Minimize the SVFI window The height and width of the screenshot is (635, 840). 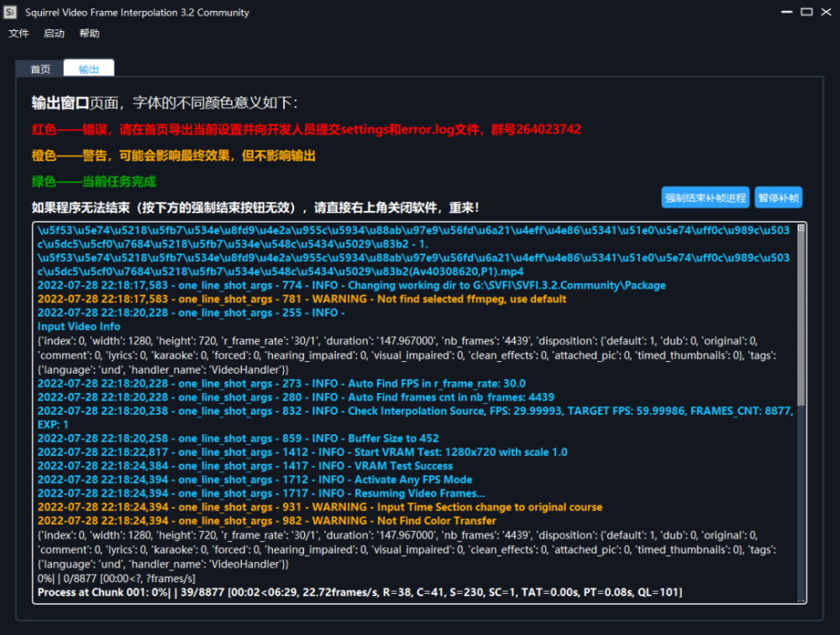782,12
